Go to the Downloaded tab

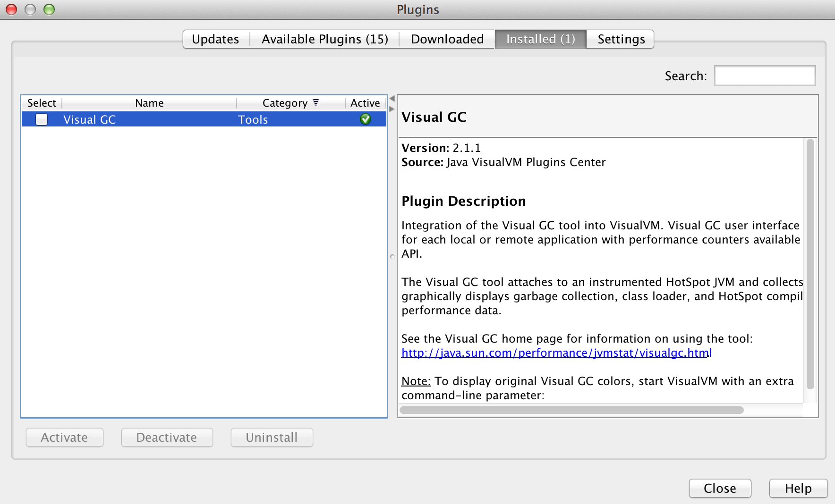click(447, 39)
